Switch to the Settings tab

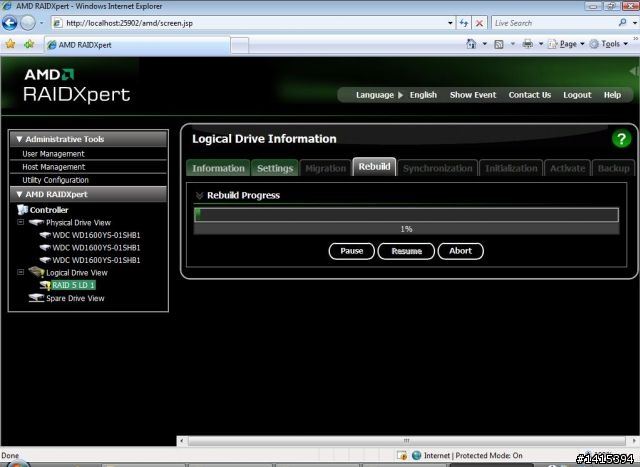tap(275, 168)
